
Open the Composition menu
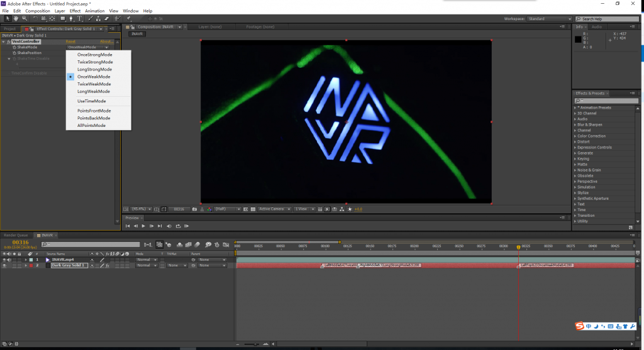coord(37,11)
